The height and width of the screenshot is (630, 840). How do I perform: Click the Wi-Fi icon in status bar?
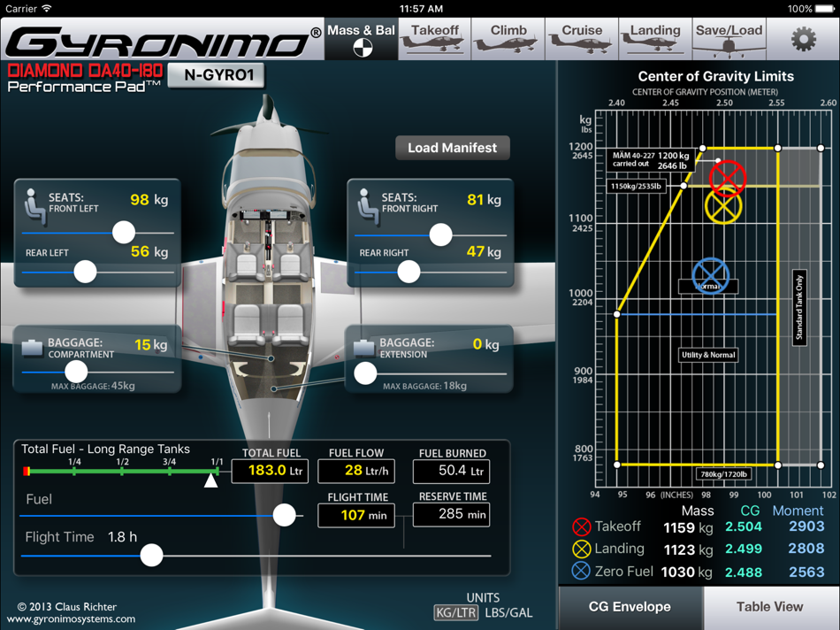[47, 8]
